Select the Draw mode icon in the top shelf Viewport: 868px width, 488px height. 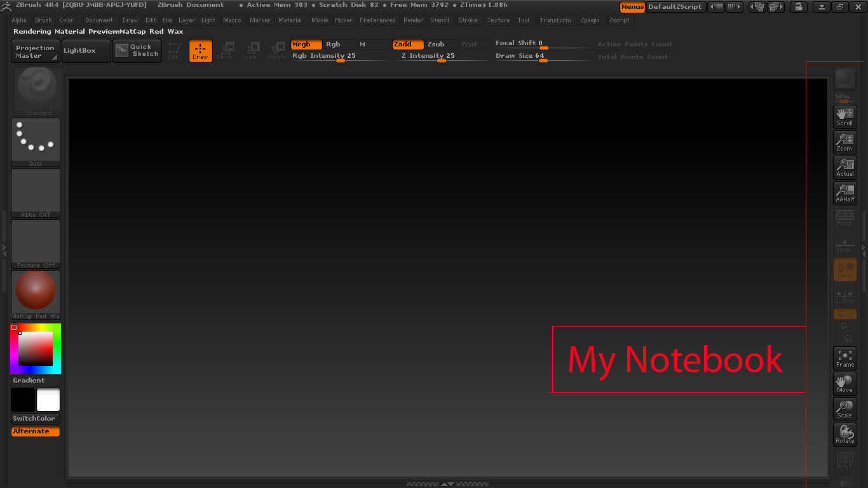[x=200, y=50]
